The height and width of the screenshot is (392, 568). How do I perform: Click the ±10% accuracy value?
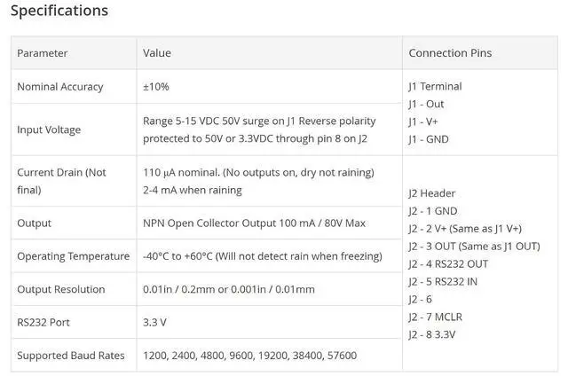click(x=156, y=87)
